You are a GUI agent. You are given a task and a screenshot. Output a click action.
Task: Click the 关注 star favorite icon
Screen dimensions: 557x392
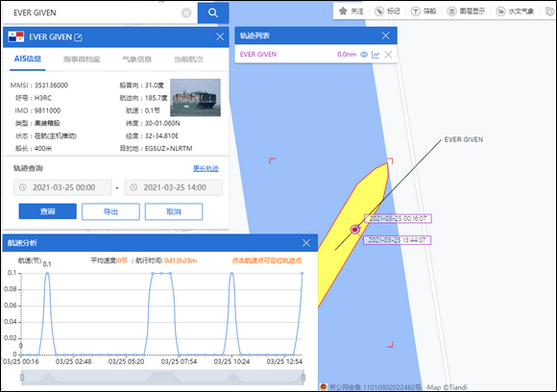tap(343, 11)
